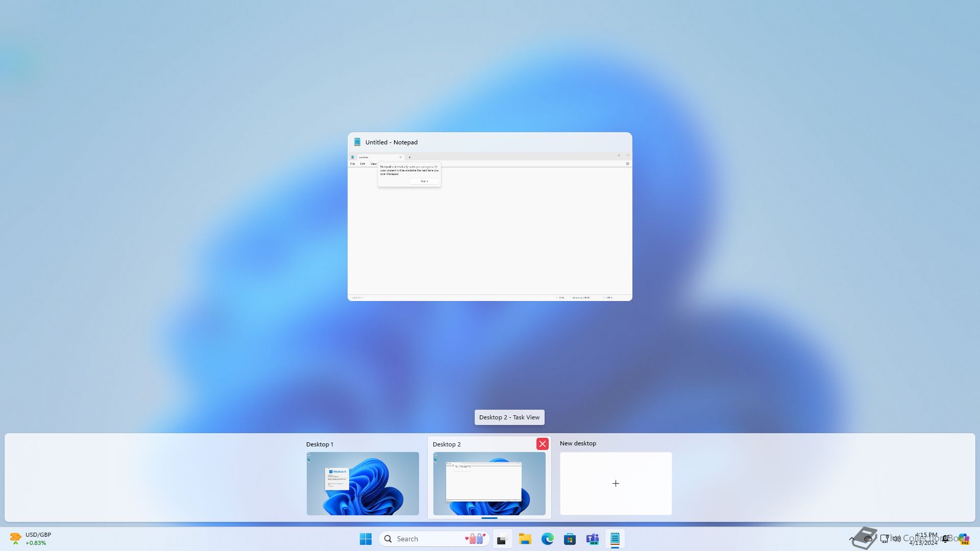This screenshot has width=980, height=551.
Task: Click the taskbar Search box
Action: coord(434,539)
